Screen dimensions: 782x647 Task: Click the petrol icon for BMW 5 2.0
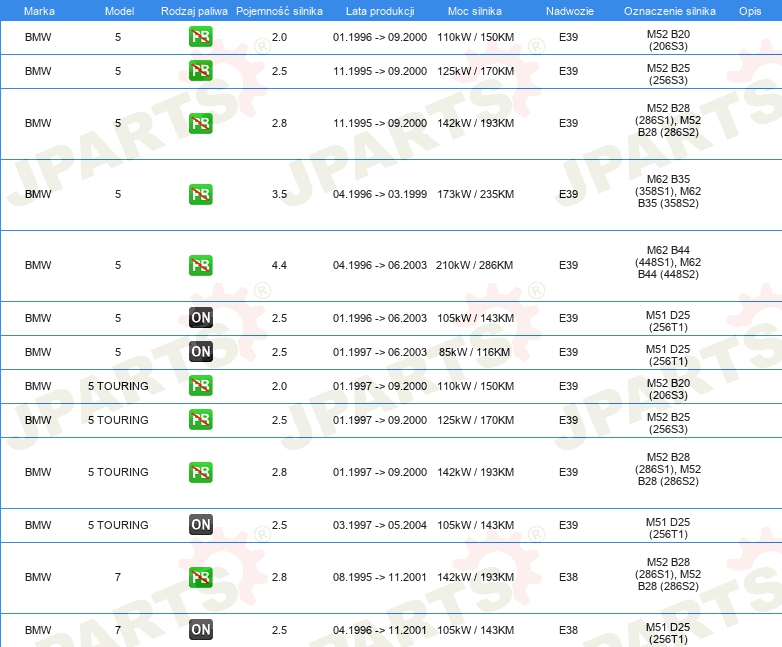click(200, 37)
